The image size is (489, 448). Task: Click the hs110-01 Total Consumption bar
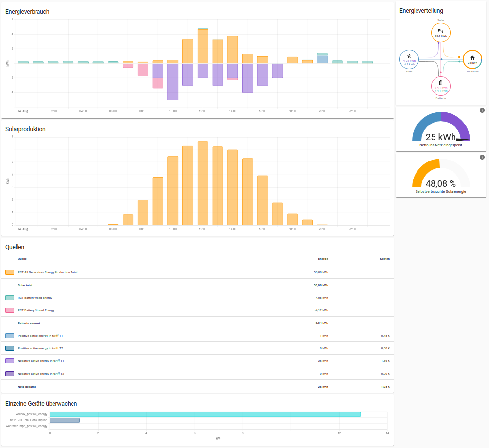coord(65,420)
